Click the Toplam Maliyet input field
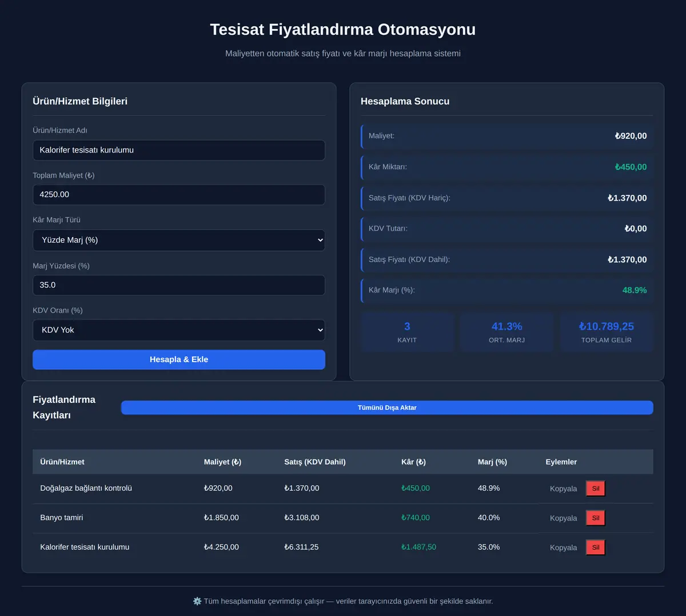This screenshot has width=686, height=616. [x=179, y=195]
